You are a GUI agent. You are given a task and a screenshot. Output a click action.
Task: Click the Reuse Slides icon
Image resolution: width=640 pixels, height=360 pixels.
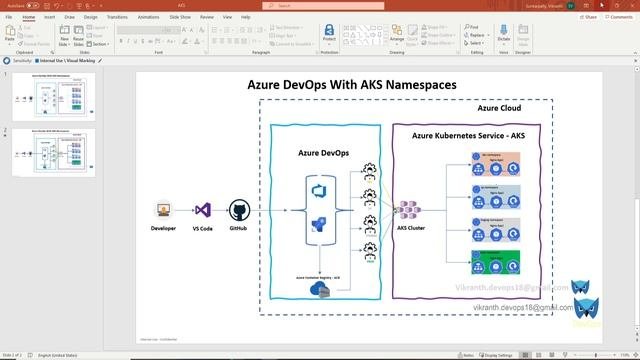coord(78,31)
